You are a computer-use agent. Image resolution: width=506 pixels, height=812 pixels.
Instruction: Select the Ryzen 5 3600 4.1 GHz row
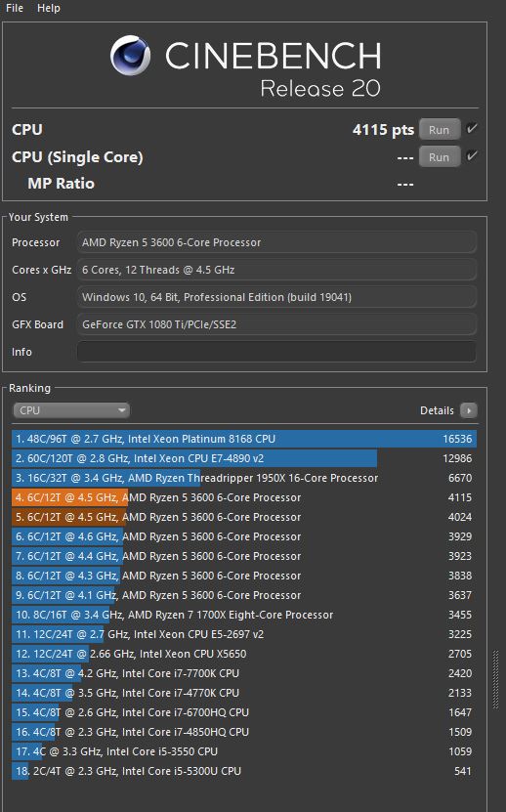tap(244, 595)
